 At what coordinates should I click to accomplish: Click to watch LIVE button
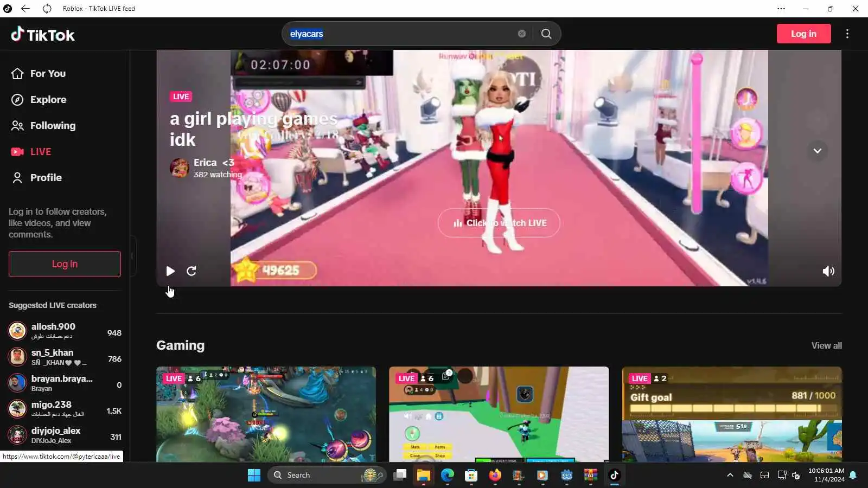(x=499, y=223)
